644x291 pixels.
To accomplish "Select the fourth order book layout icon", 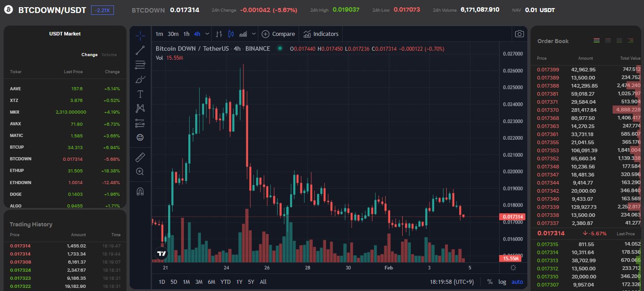I will click(631, 40).
